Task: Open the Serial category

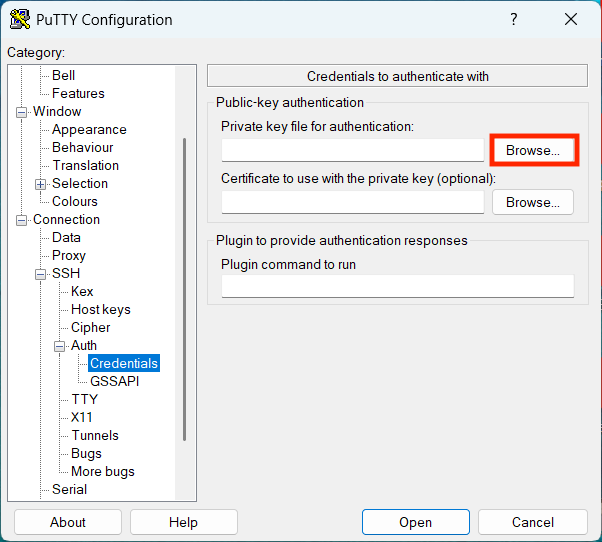Action: (69, 489)
